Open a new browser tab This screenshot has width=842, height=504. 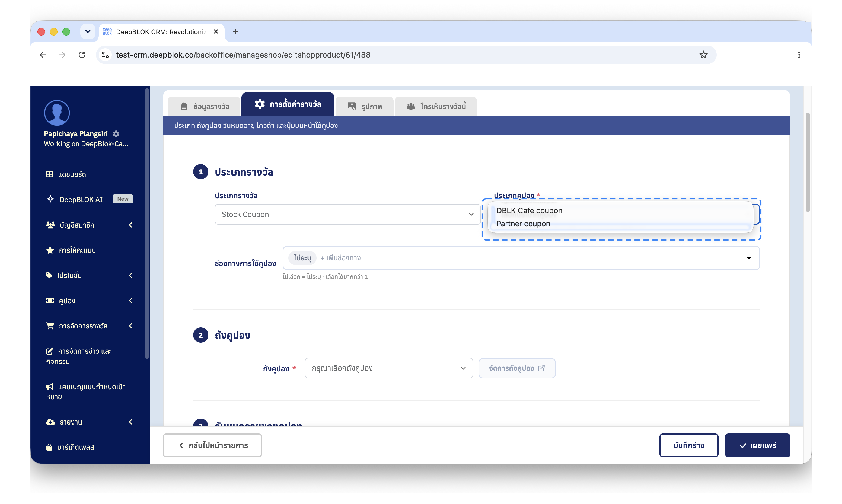235,31
